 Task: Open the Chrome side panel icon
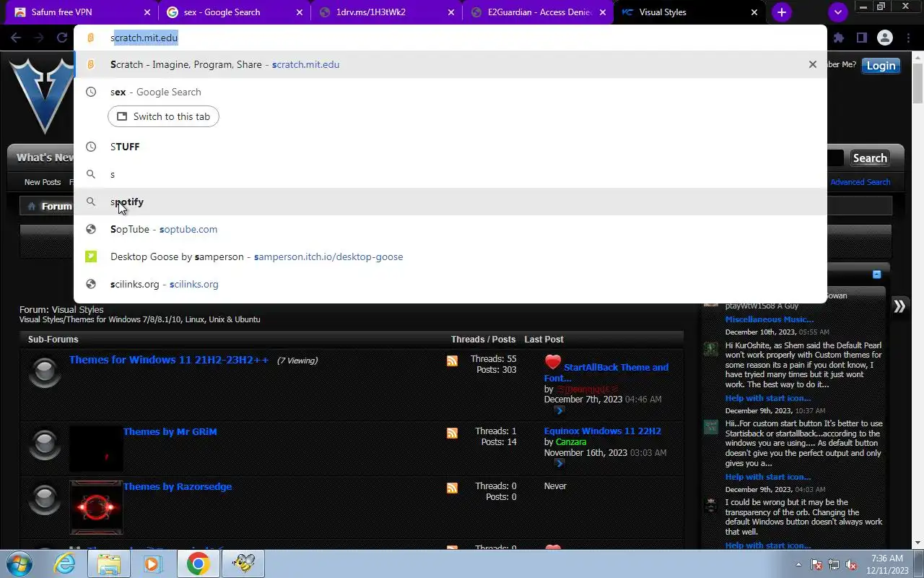point(861,38)
